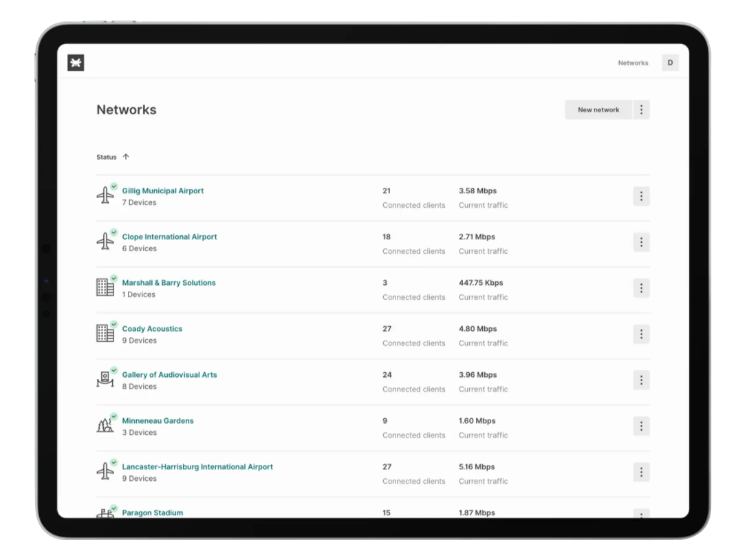
Task: Open Clope International Airport network
Action: [x=169, y=237]
